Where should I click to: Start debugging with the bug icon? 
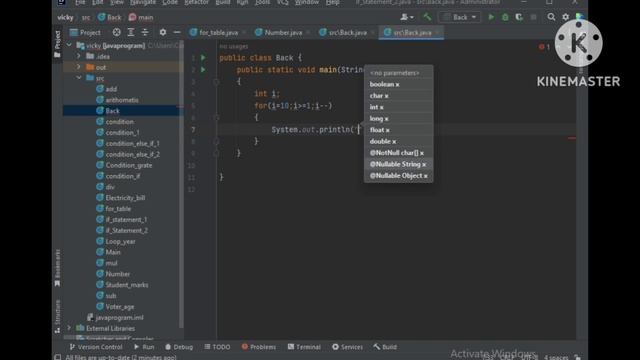click(505, 17)
